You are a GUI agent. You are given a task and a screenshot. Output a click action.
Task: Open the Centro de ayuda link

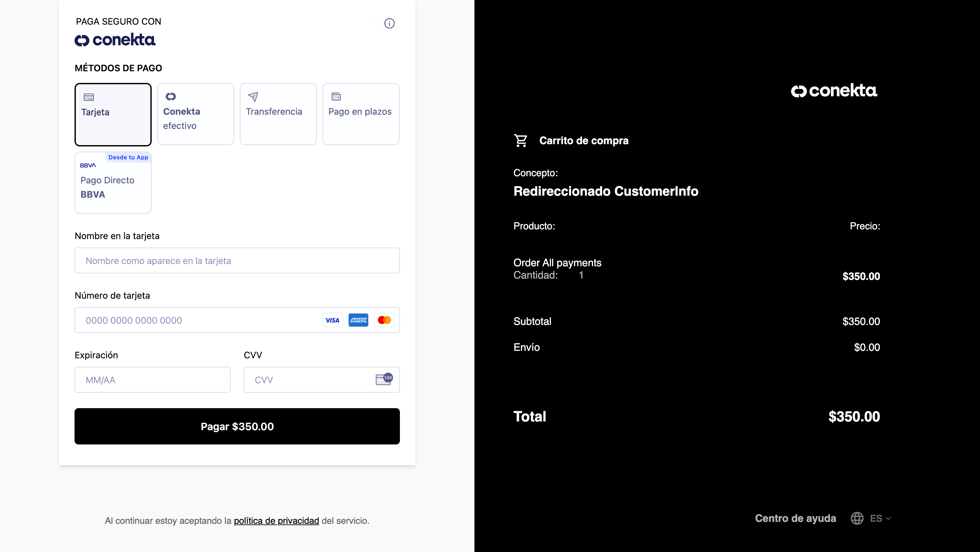coord(796,519)
